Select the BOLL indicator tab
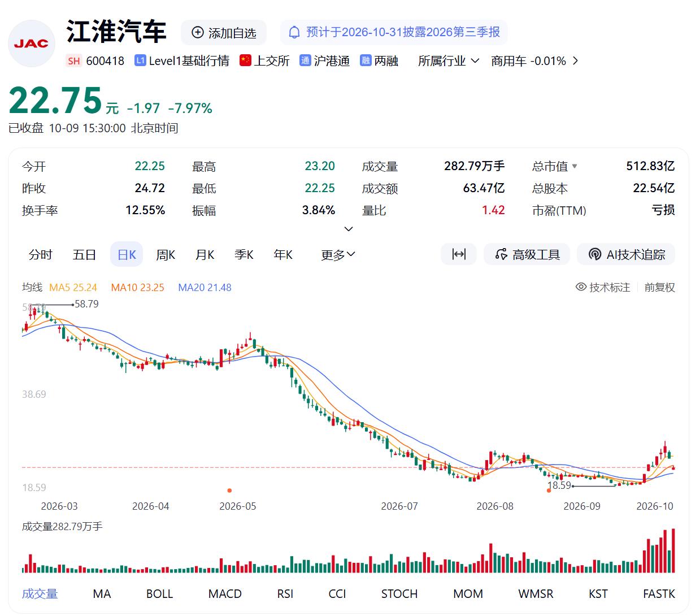Image resolution: width=700 pixels, height=616 pixels. 160,594
